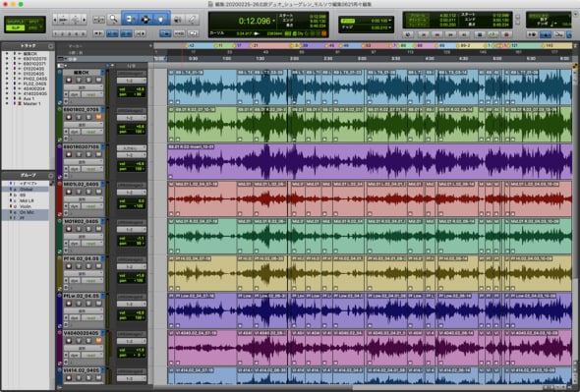Enable GRID edit mode
Screen dimensions: 580x392
(x=34, y=28)
